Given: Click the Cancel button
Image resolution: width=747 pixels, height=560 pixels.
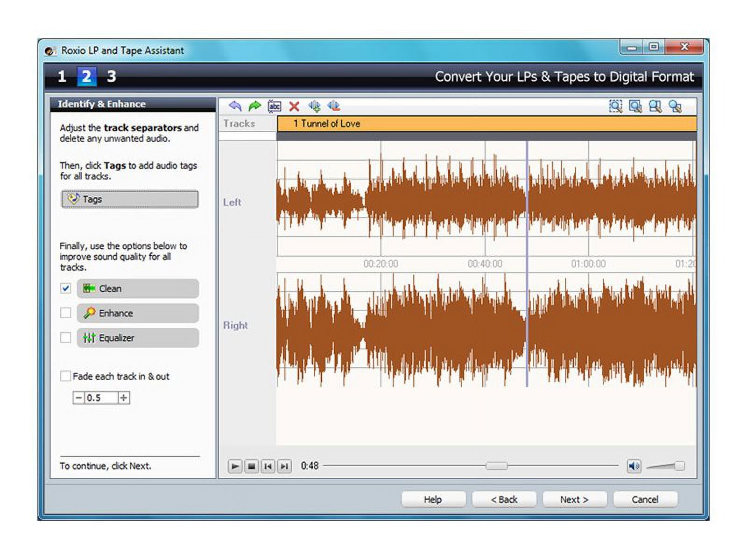Looking at the screenshot, I should 645,499.
